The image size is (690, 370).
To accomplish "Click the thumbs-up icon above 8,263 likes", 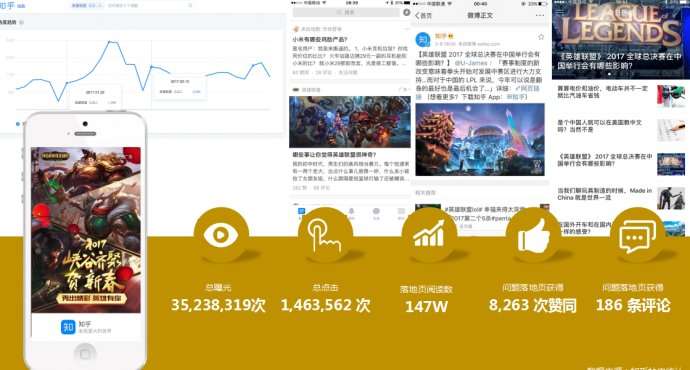I will [533, 236].
